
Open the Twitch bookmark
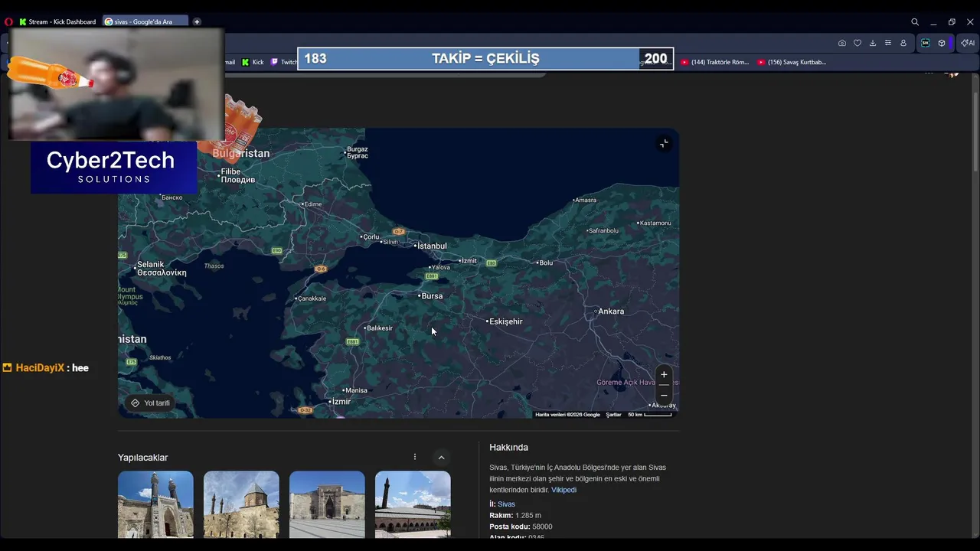284,62
